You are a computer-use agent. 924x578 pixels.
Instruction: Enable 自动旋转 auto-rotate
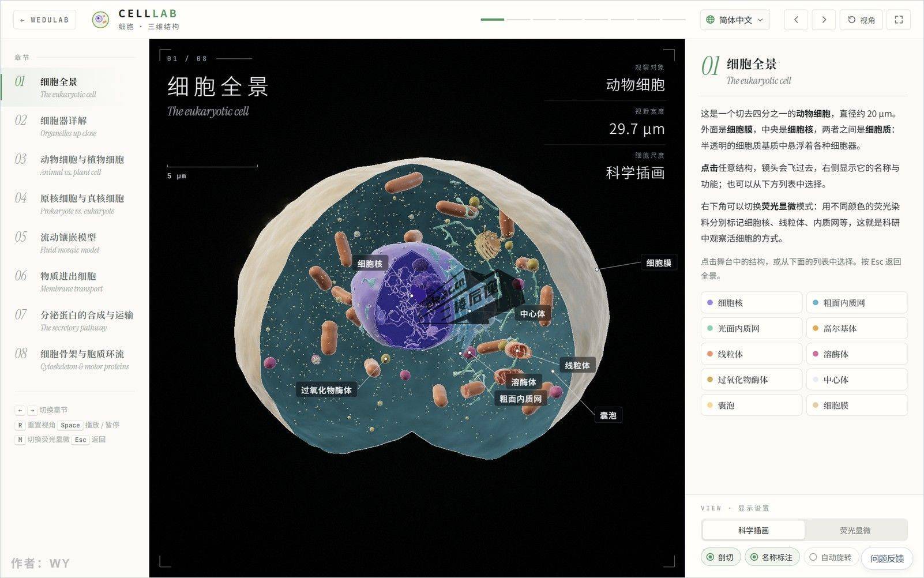(x=831, y=557)
